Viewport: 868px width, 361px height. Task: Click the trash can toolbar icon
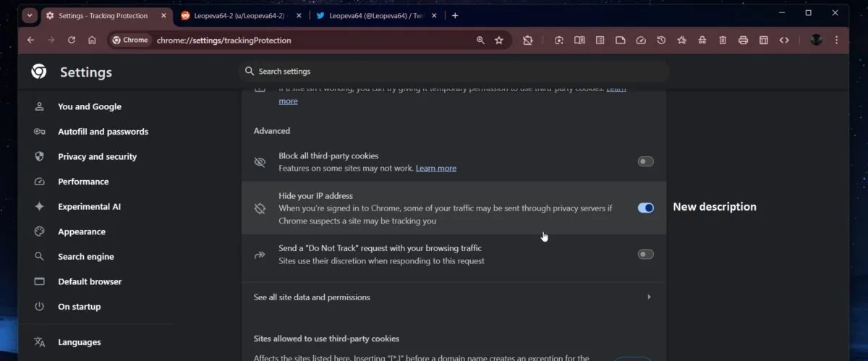723,41
